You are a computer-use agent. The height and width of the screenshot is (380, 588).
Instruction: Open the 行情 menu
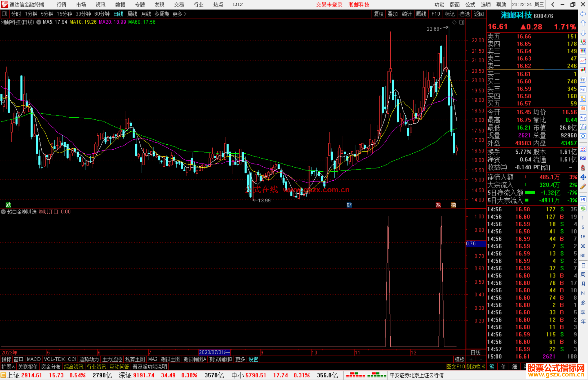[x=62, y=5]
